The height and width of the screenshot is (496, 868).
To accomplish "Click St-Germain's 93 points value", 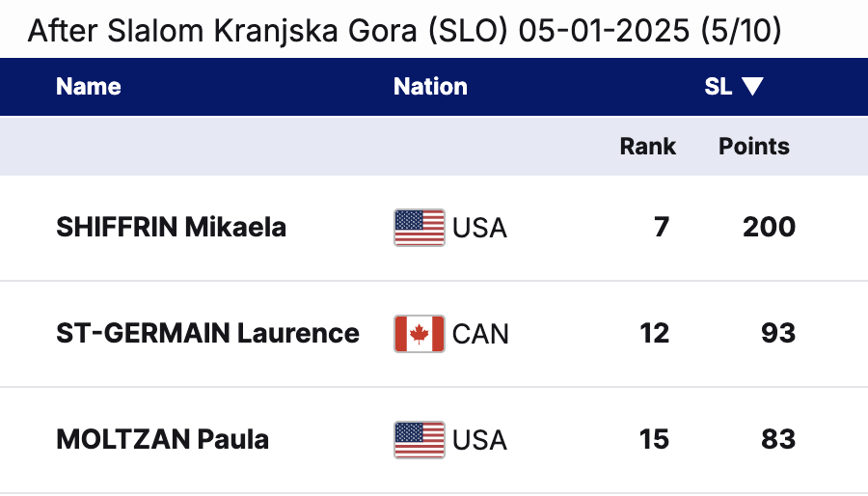I will coord(777,334).
